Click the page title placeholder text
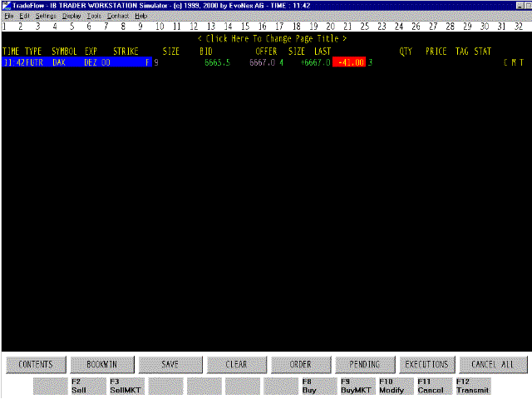The width and height of the screenshot is (532, 399). (272, 39)
